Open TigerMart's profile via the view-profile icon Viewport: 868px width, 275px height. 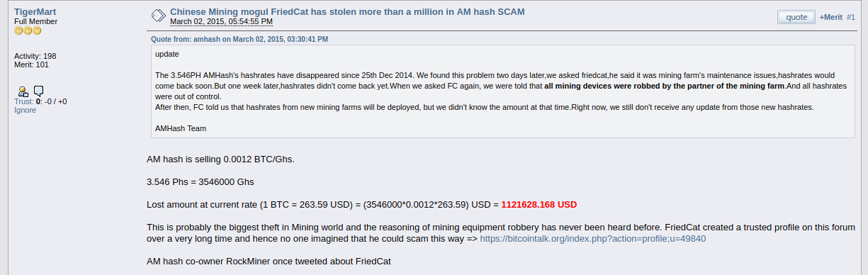[x=23, y=91]
